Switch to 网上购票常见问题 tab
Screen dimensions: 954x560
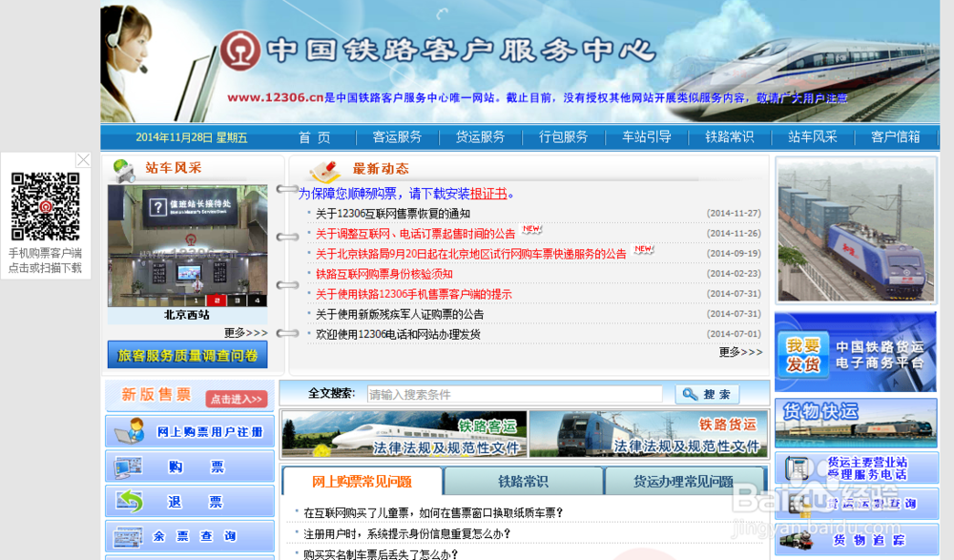(x=362, y=482)
